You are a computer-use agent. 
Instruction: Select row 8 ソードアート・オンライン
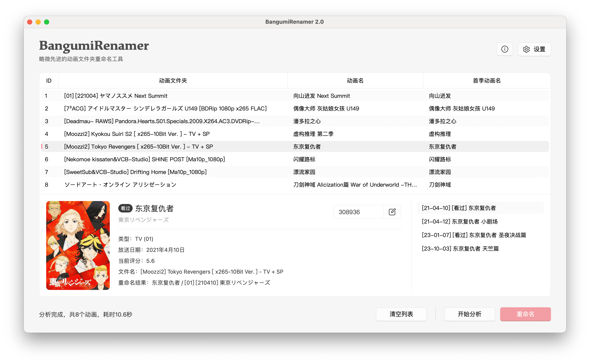tap(120, 185)
